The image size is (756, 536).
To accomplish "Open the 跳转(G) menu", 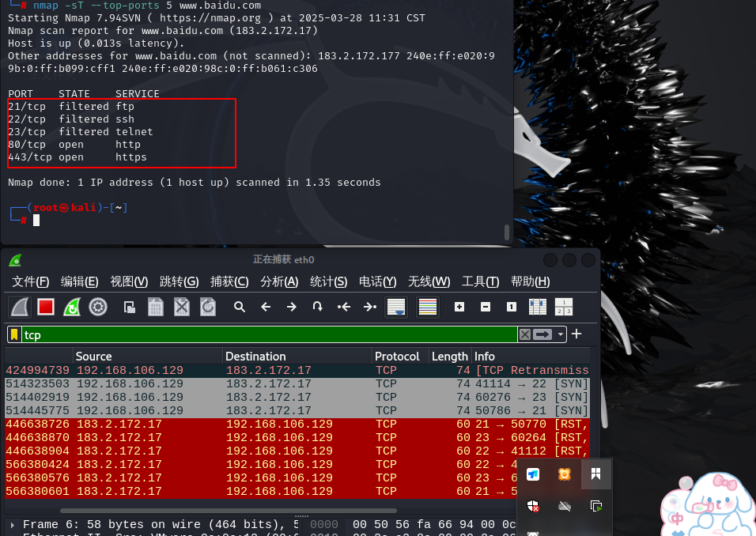I will tap(180, 281).
